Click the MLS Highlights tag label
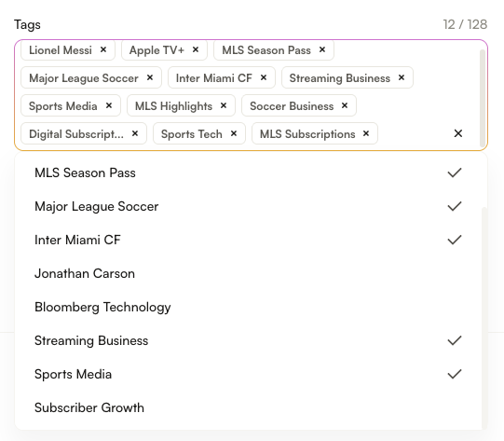This screenshot has width=504, height=441. pyautogui.click(x=173, y=106)
